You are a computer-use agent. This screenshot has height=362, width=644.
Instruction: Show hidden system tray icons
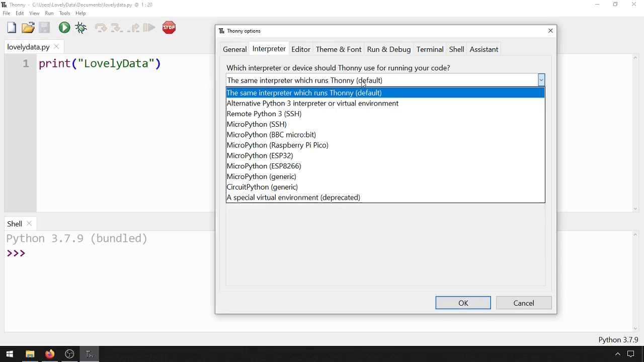point(617,354)
